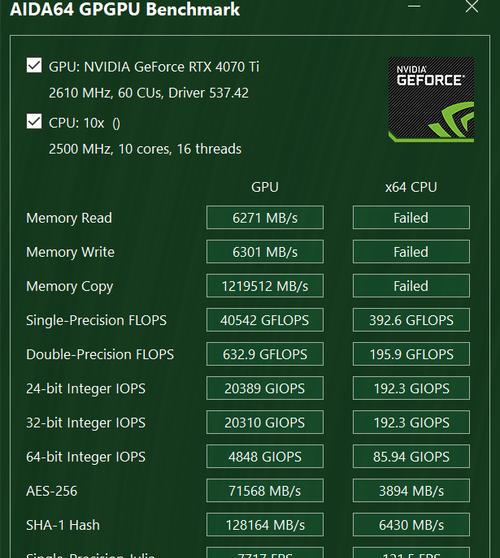Screen dimensions: 500x558
Task: Close the AIDA64 GPGPU Benchmark window
Action: pyautogui.click(x=472, y=6)
